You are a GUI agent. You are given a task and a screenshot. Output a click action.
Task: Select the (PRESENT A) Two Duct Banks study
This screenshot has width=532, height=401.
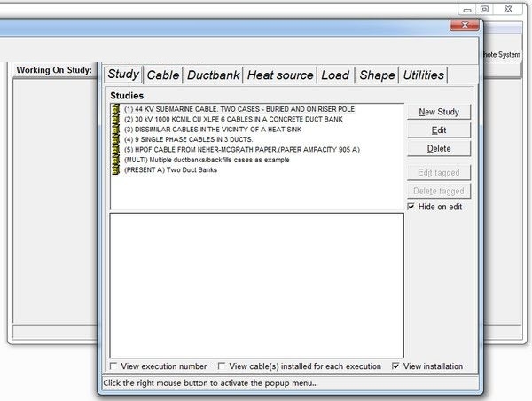(170, 169)
